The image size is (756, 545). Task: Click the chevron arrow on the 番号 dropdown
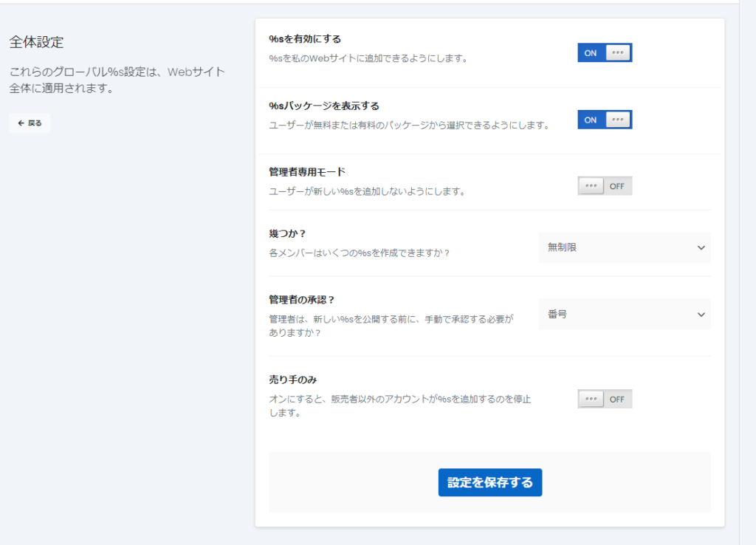coord(701,314)
